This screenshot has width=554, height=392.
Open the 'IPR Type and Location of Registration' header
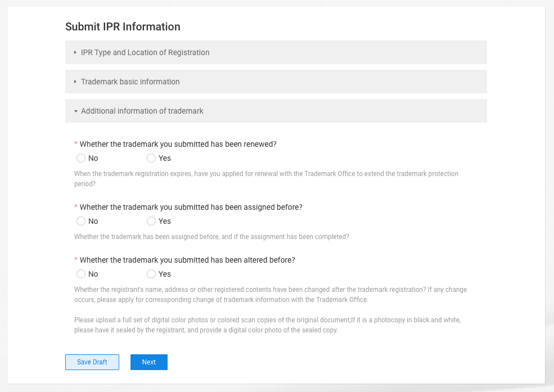coord(145,52)
